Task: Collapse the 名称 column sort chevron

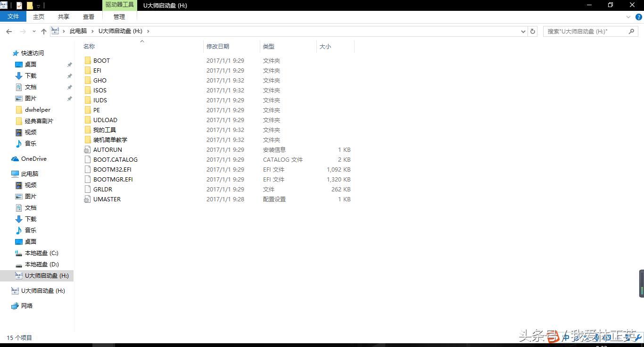Action: (142, 41)
